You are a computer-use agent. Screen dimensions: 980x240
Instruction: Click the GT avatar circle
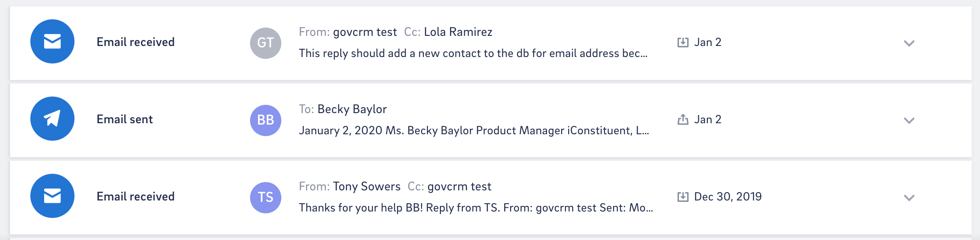(x=266, y=43)
